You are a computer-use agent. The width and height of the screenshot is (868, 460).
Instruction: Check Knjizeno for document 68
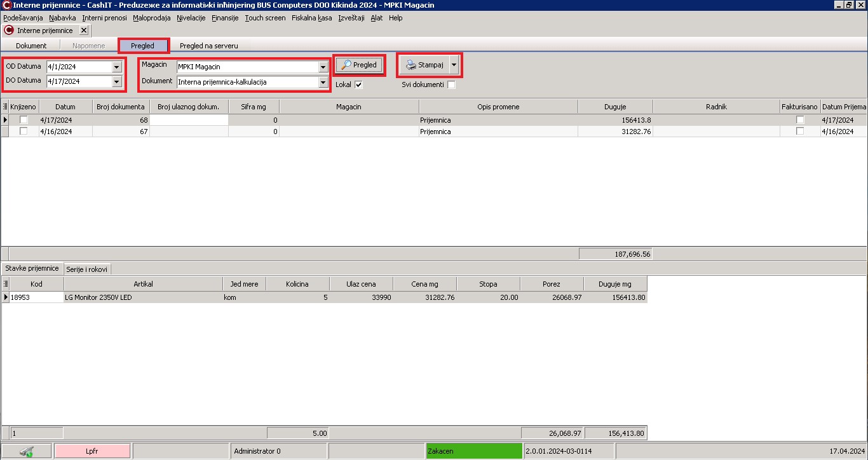tap(24, 119)
